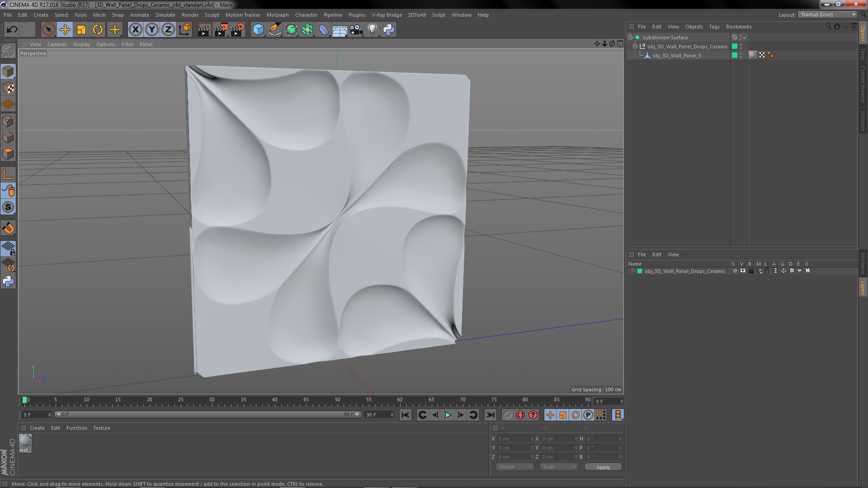Go to start of animation

[406, 415]
